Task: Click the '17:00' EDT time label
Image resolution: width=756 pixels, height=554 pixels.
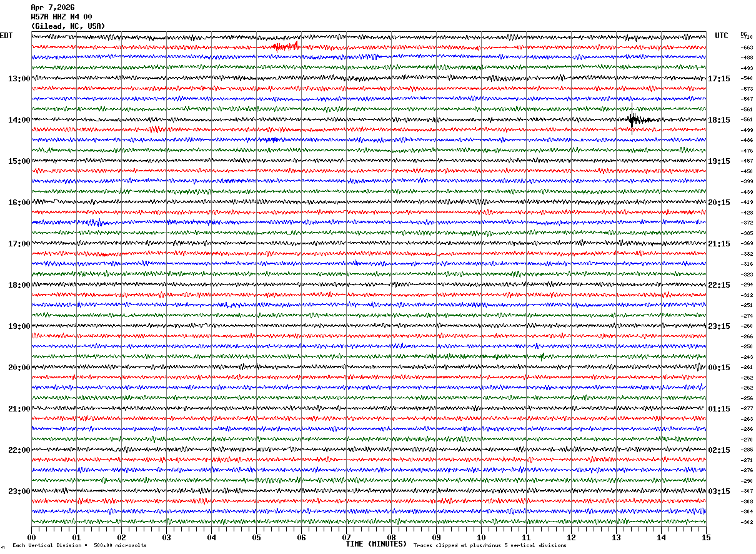Action: 19,244
